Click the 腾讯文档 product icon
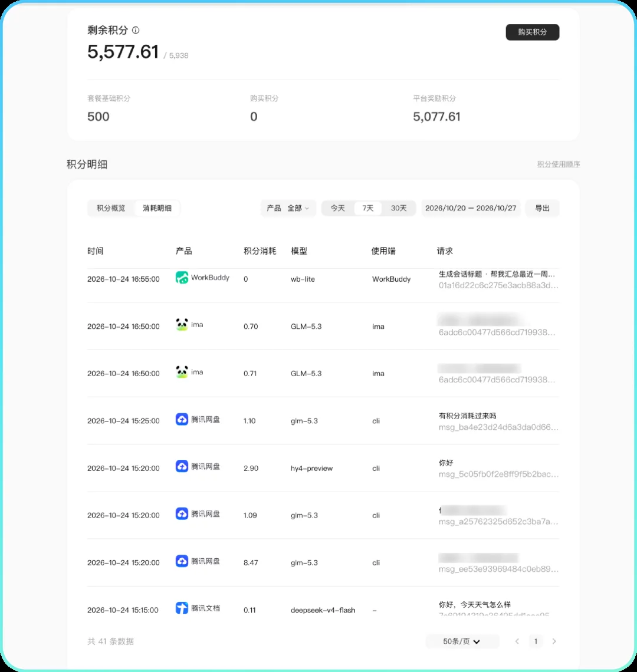Screen dimensions: 637x672 click(x=182, y=608)
